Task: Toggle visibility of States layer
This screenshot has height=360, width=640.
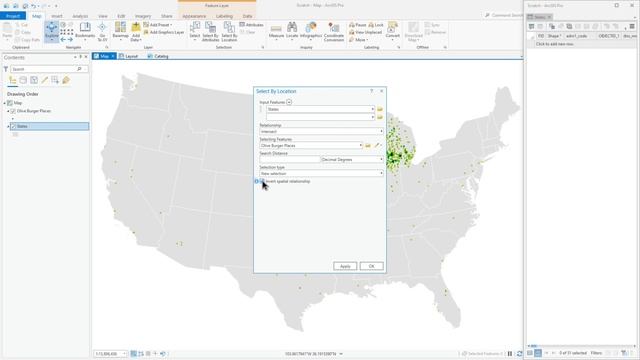Action: 13,127
